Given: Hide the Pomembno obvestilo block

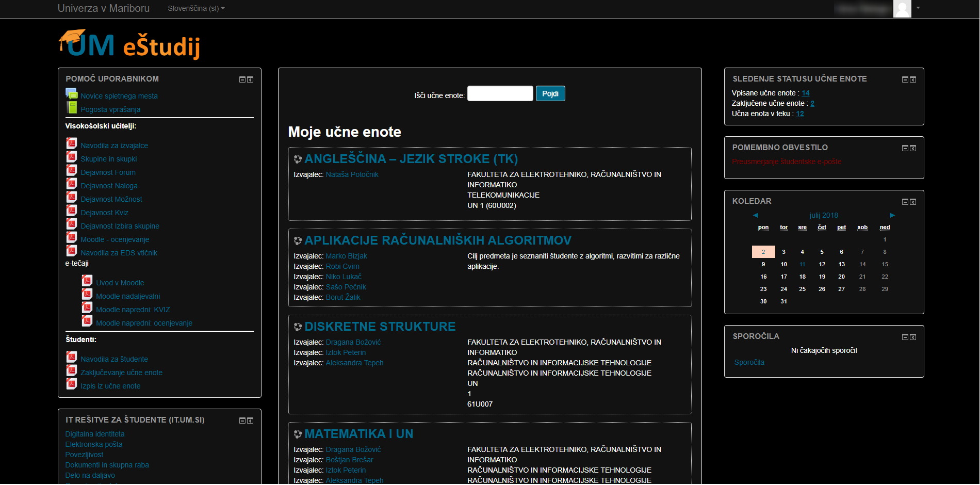Looking at the screenshot, I should click(905, 148).
